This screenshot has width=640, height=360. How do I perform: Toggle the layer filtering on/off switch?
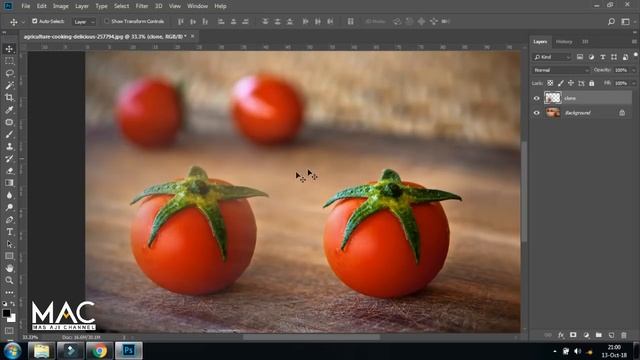(x=636, y=55)
